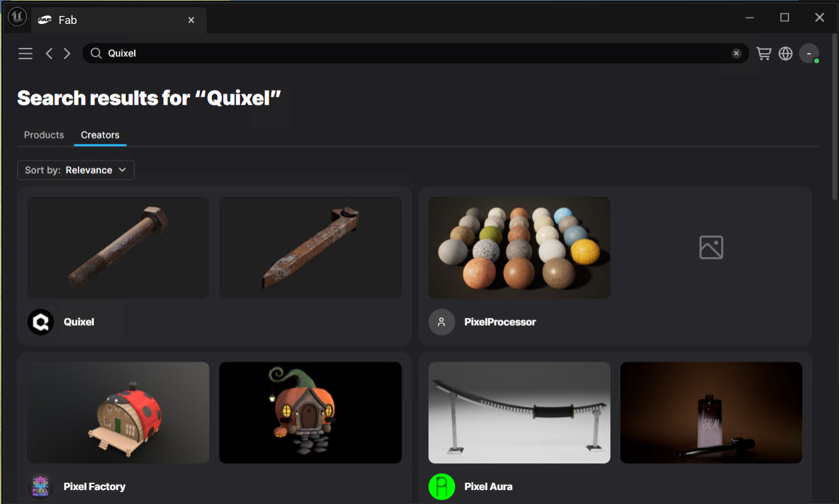Open Quixel's rusty metal stake thumbnail
The height and width of the screenshot is (504, 839).
coord(311,248)
